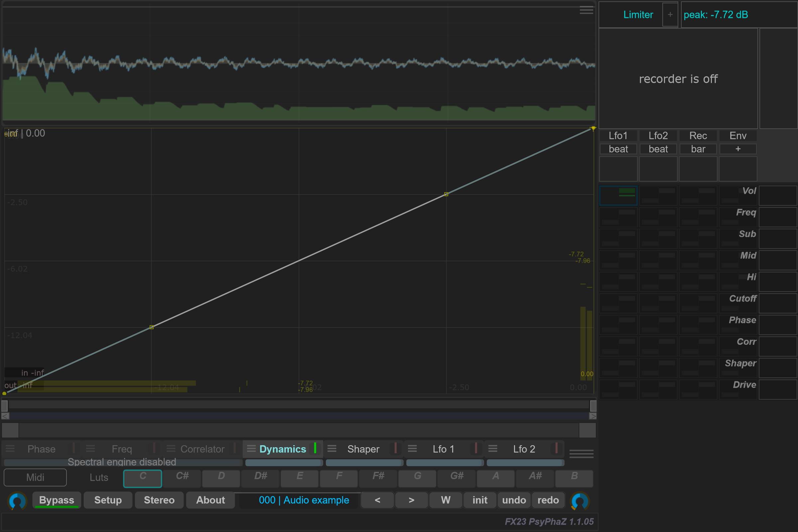Open the Limiter mode selector
This screenshot has width=798, height=532.
(638, 15)
